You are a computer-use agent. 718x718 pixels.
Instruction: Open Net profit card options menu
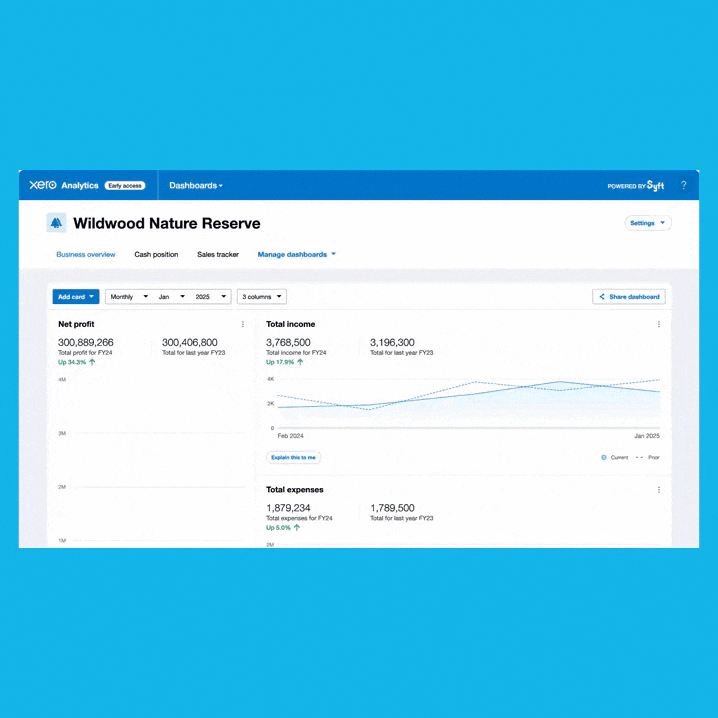coord(242,324)
